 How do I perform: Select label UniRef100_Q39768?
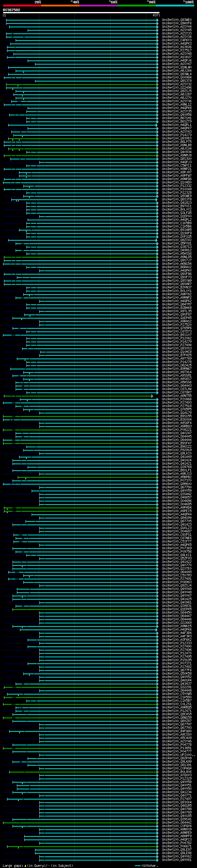tap(176, 467)
